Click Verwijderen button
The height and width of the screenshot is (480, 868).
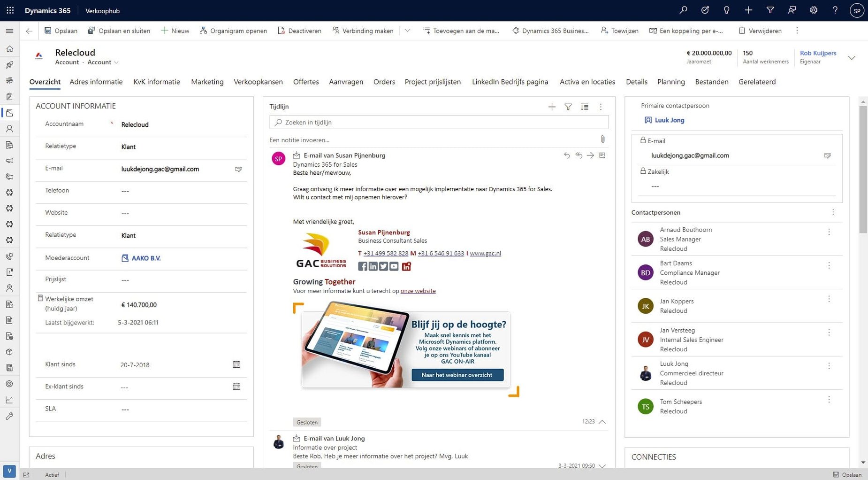[x=760, y=31]
